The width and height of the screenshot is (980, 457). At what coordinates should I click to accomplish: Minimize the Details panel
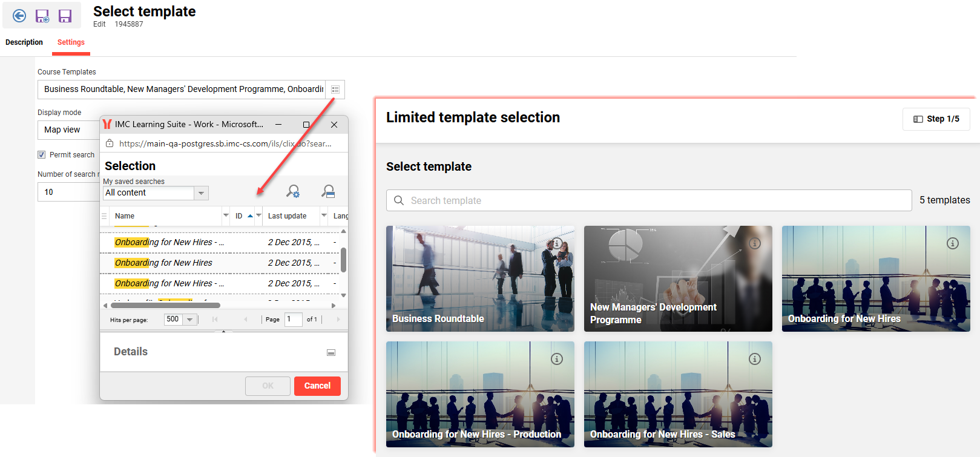[331, 352]
